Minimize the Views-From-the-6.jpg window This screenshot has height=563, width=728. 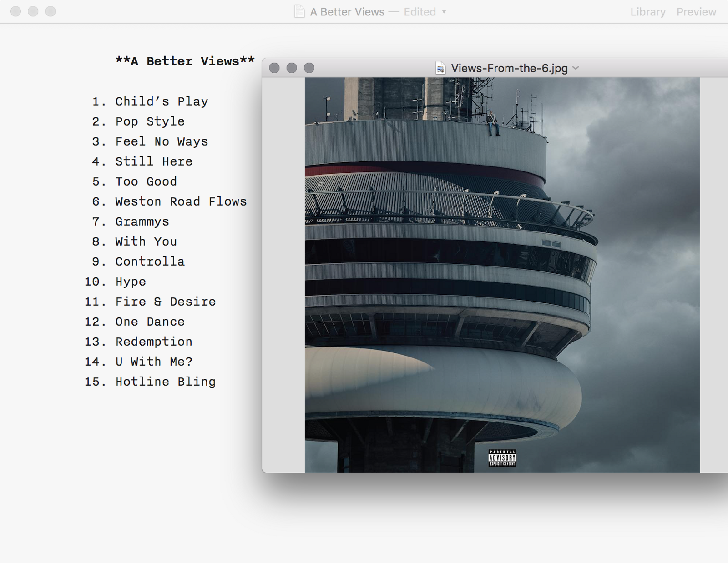[292, 68]
